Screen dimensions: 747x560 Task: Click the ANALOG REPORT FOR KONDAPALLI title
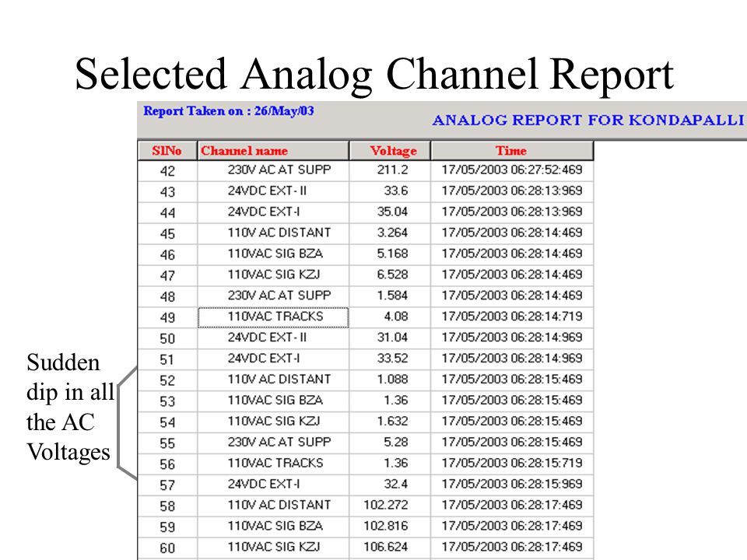[588, 120]
